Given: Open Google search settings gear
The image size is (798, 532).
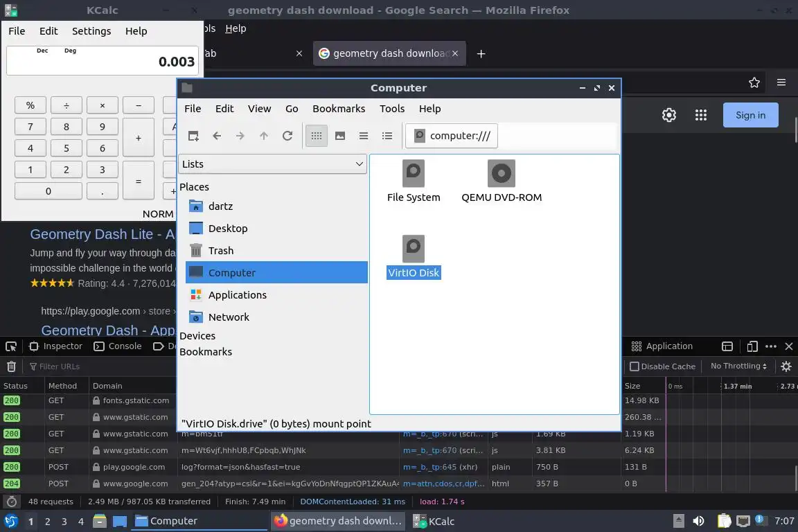Looking at the screenshot, I should (x=668, y=115).
